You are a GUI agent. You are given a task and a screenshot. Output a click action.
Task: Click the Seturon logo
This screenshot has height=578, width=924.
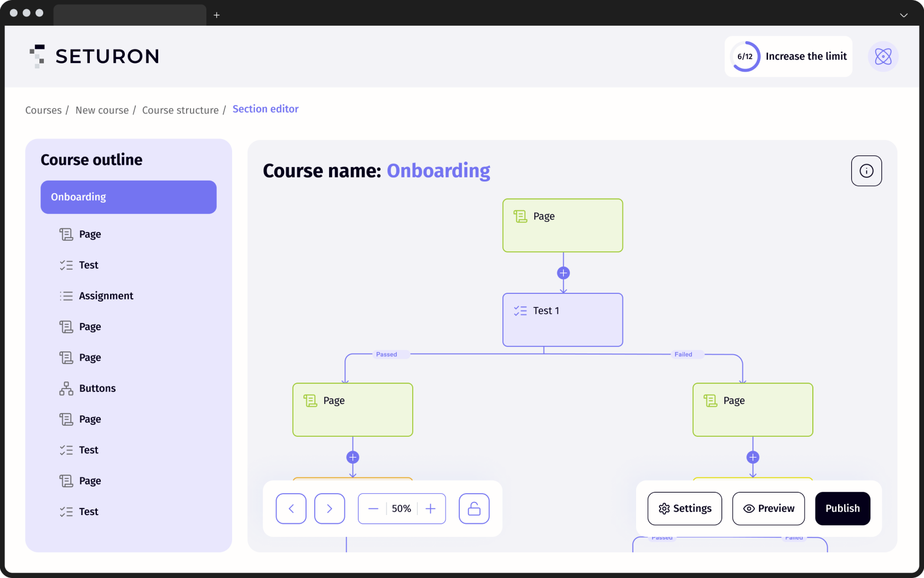94,56
